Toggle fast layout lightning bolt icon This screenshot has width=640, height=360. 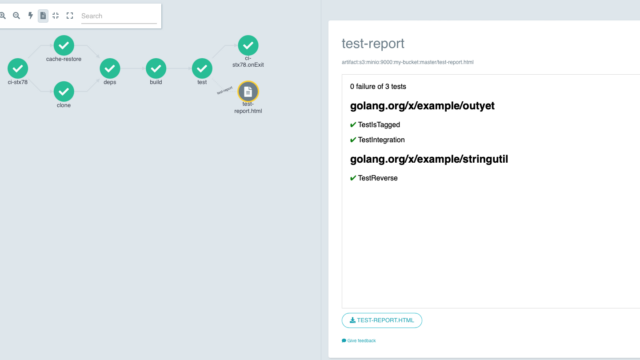coord(30,16)
